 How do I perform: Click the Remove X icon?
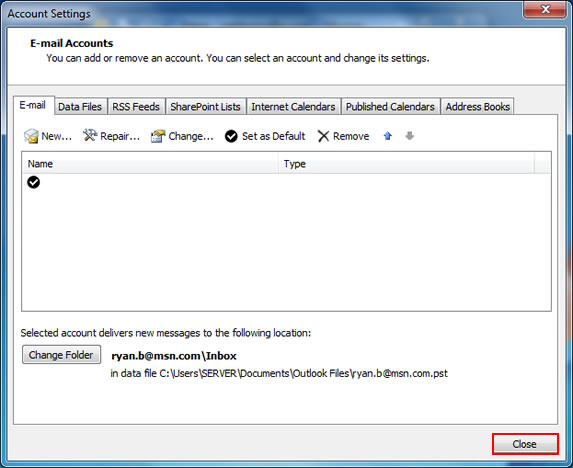pos(323,136)
